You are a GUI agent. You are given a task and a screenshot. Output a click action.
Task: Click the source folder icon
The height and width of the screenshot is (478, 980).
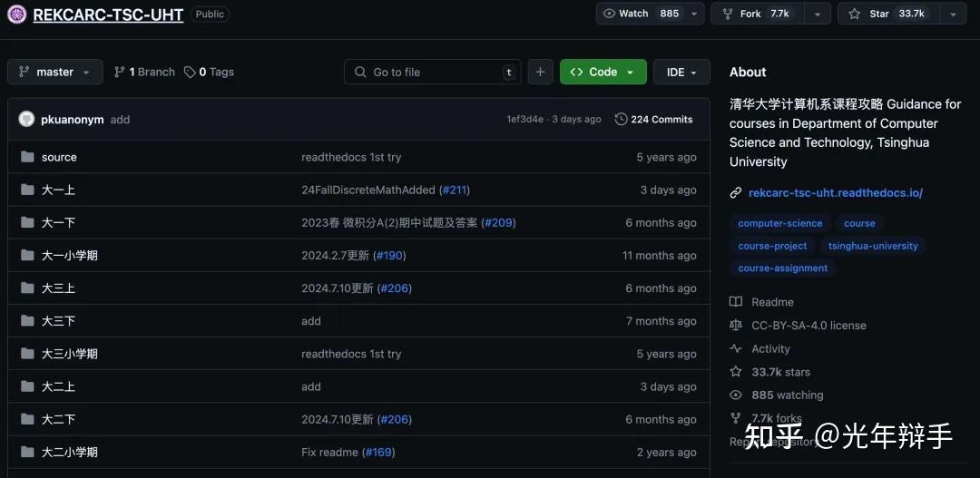coord(27,157)
